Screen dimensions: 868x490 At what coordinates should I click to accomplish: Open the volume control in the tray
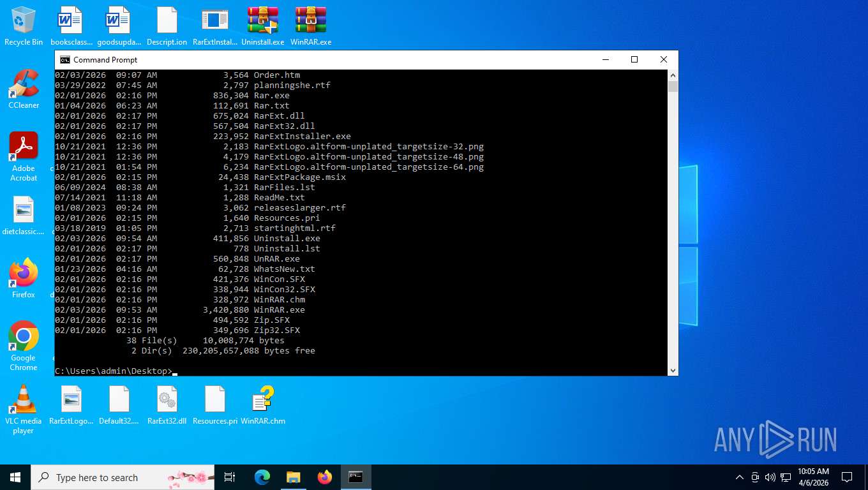(x=770, y=477)
